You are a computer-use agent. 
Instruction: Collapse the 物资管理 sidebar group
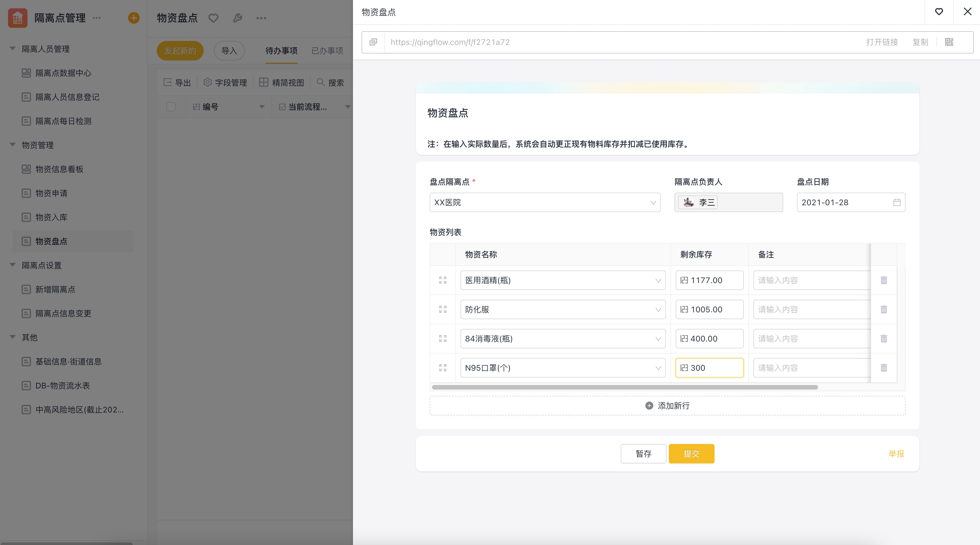[x=13, y=145]
